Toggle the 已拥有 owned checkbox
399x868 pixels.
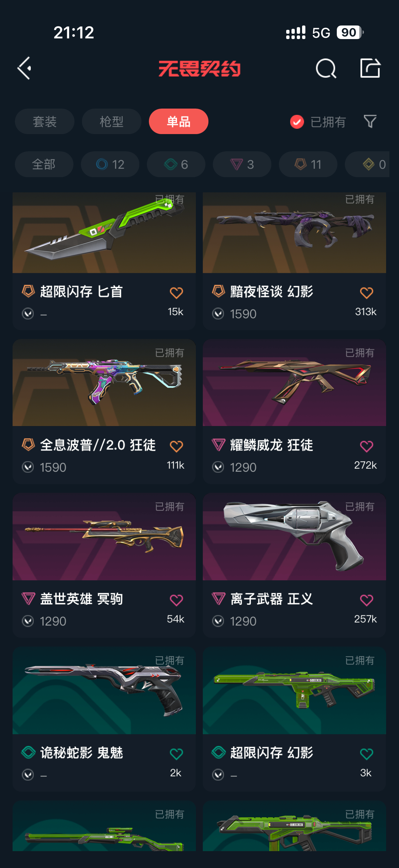point(297,121)
